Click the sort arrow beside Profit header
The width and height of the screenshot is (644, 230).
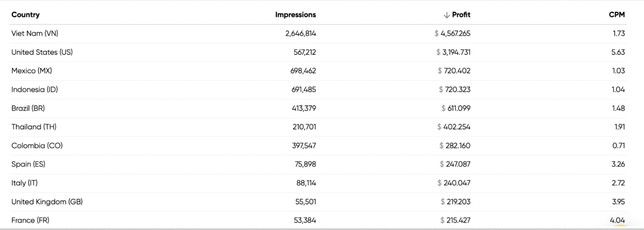pos(446,15)
